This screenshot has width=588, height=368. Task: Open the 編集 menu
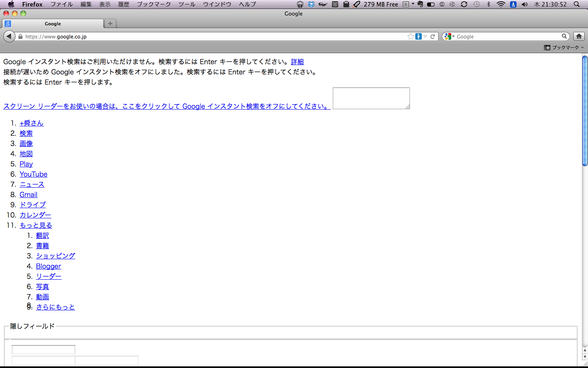click(x=86, y=4)
